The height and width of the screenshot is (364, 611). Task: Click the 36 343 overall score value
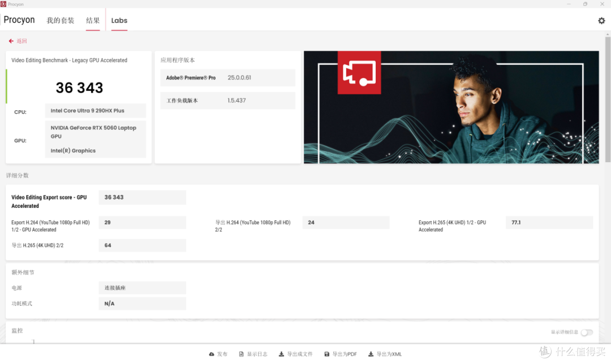(x=80, y=88)
